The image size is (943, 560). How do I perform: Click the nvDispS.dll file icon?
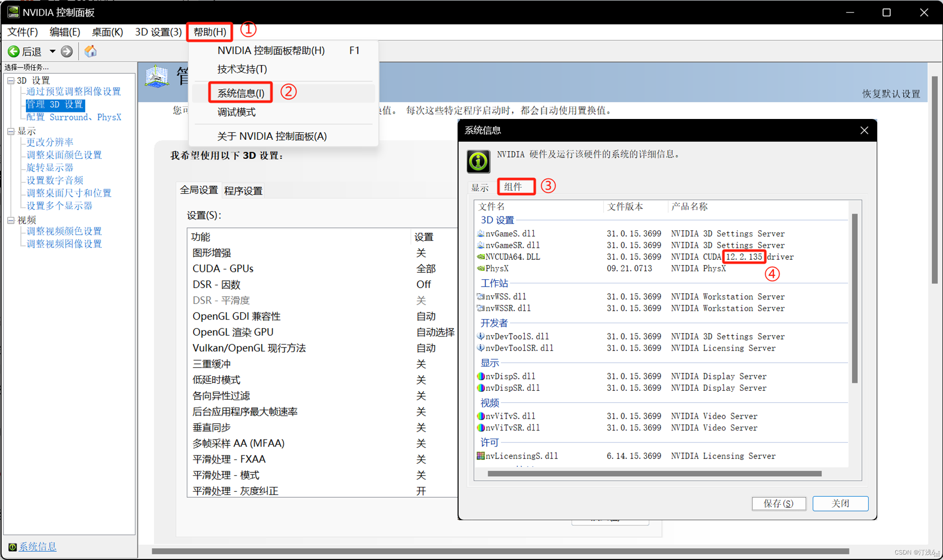click(480, 376)
